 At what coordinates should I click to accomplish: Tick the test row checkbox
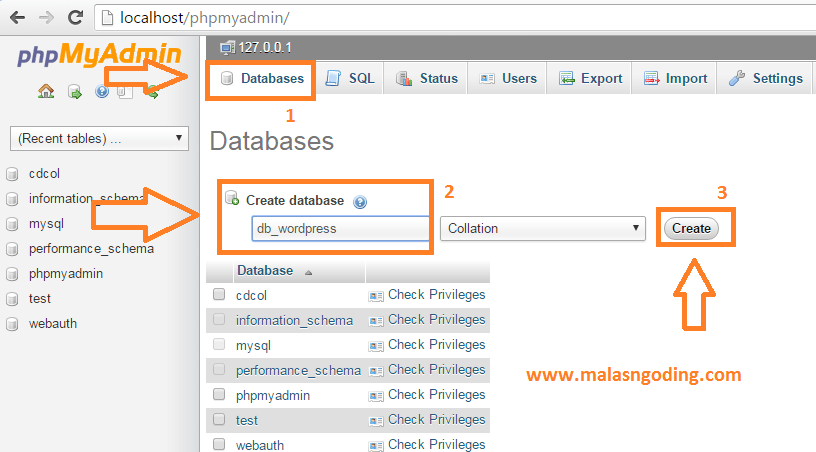219,419
